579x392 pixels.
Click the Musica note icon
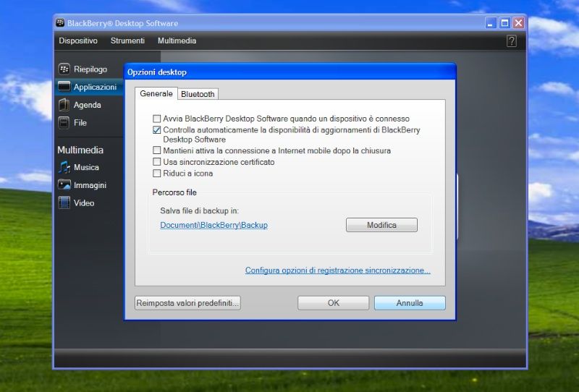[64, 167]
